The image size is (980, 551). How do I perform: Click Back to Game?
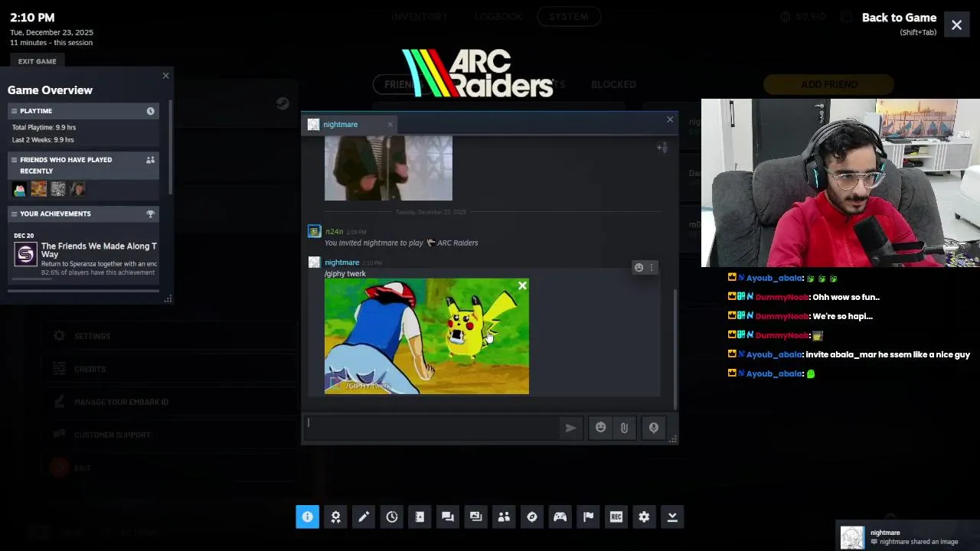[x=899, y=18]
